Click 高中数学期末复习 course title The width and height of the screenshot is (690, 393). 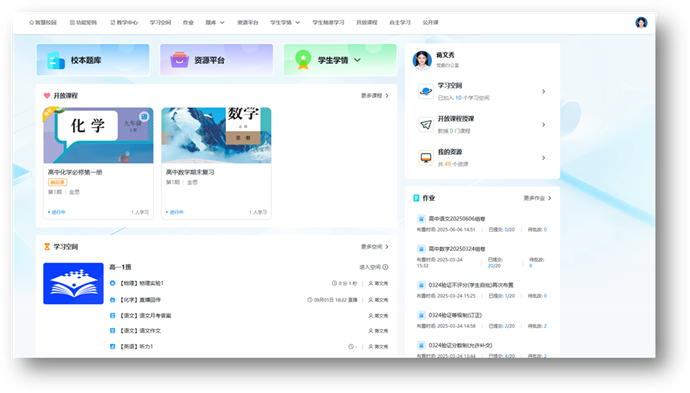click(x=190, y=172)
